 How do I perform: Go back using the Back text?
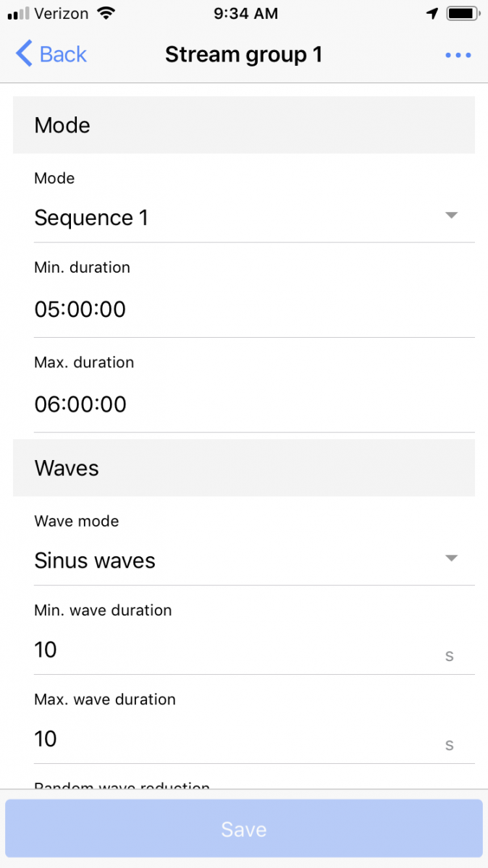click(63, 54)
